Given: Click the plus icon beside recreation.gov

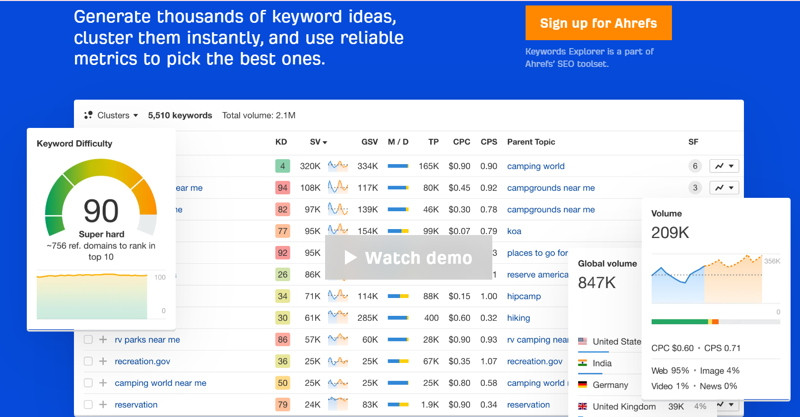Looking at the screenshot, I should tap(103, 361).
